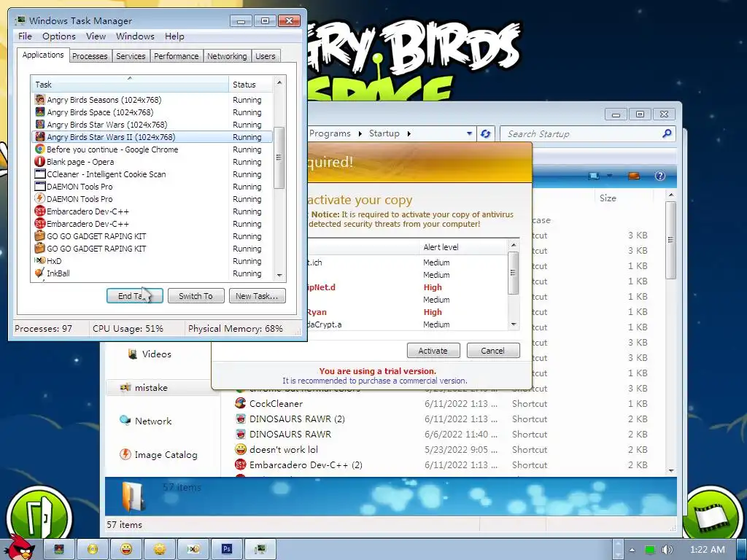The width and height of the screenshot is (747, 560).
Task: Select the Google Chrome task icon
Action: 40,149
